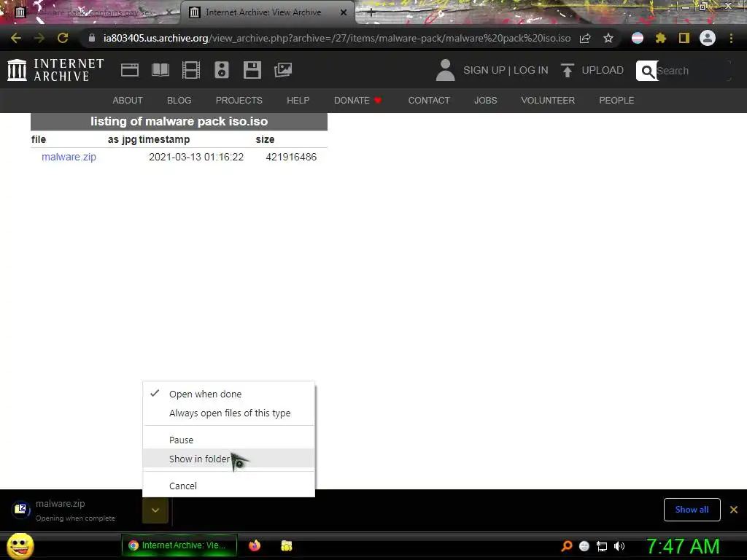Screen dimensions: 747x560
Task: Select Always open files of this type
Action: click(228, 413)
